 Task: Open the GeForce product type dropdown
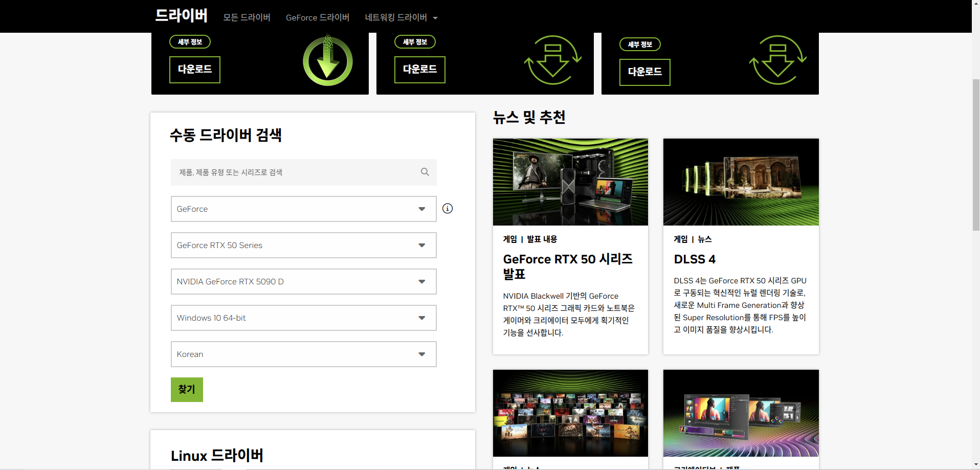pos(303,209)
